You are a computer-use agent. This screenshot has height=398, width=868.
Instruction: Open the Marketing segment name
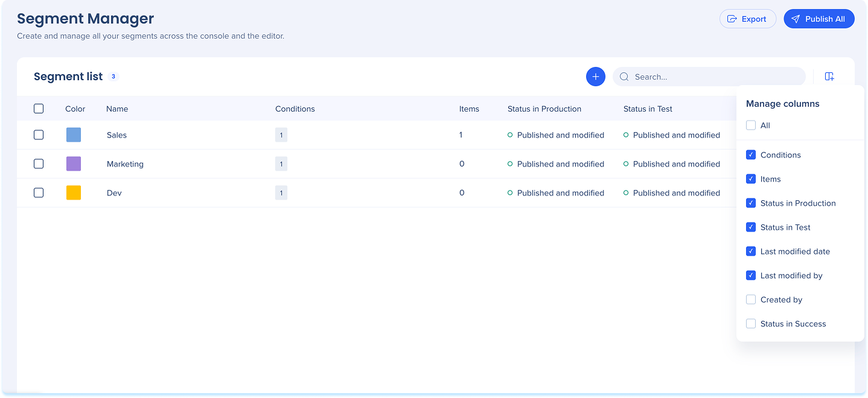(x=125, y=164)
